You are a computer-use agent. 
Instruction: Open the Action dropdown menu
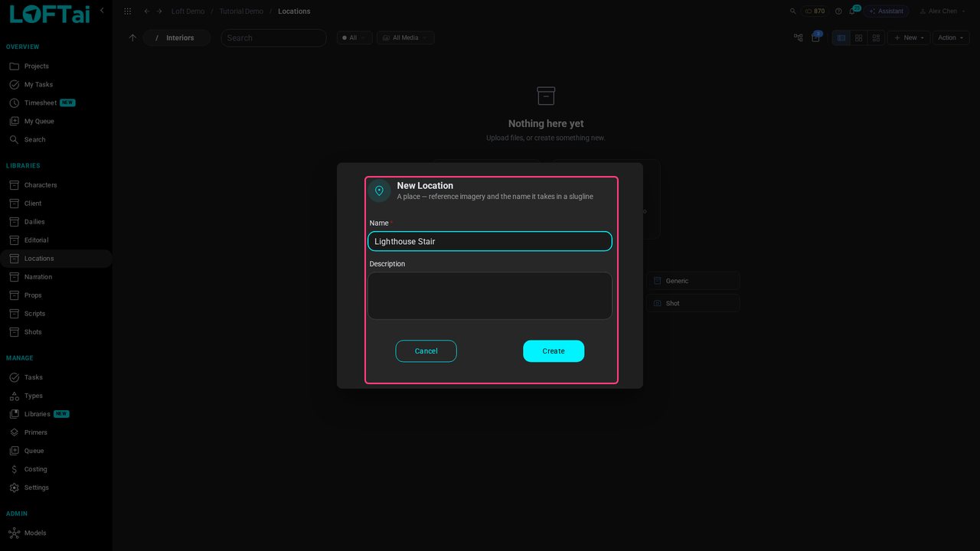click(951, 37)
